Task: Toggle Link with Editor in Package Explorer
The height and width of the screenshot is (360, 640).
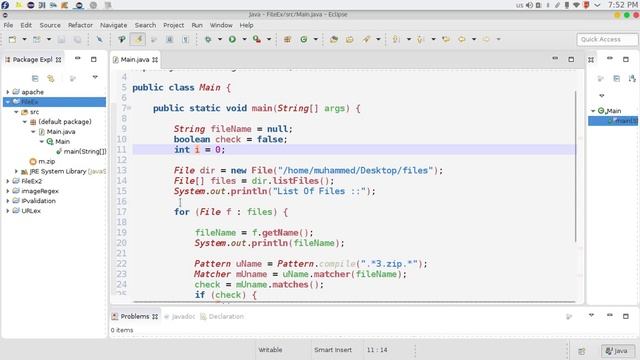Action: click(x=51, y=78)
